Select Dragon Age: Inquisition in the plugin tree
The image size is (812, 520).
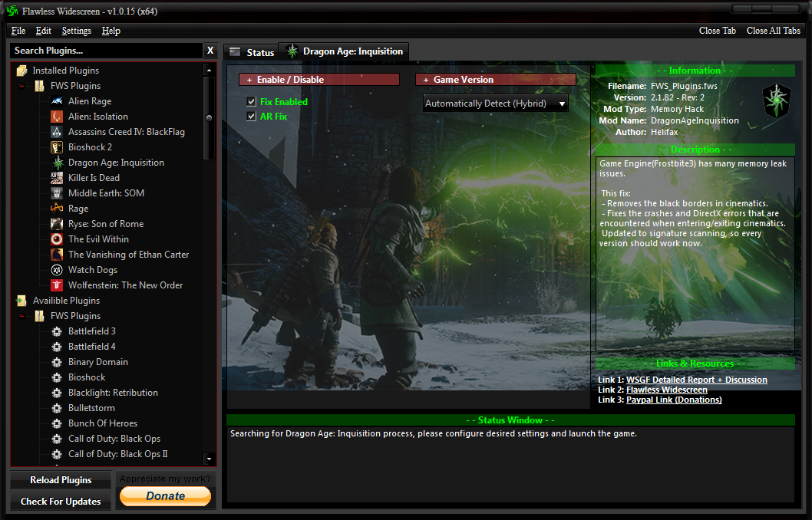[116, 163]
